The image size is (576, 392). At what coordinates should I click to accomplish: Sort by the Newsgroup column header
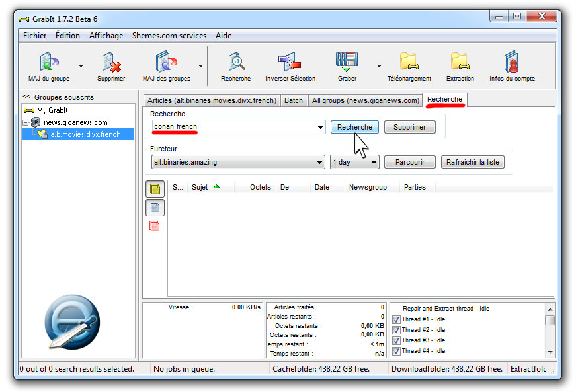[x=372, y=187]
